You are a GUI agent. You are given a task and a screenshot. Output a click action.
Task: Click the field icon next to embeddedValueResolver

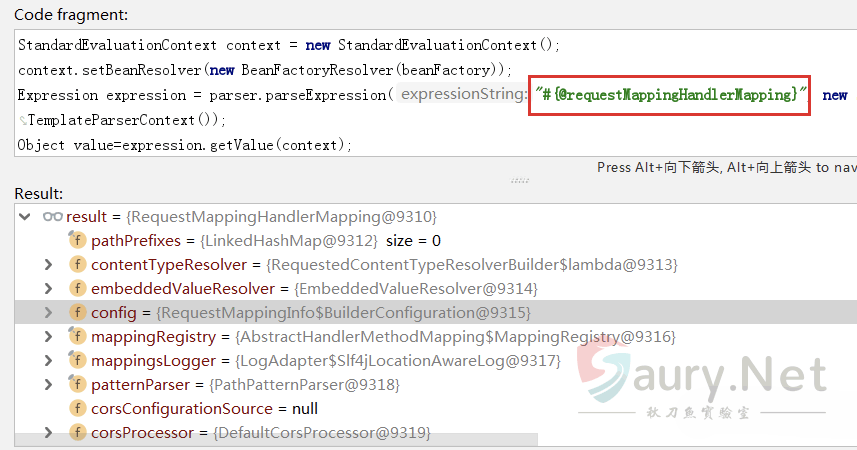[x=77, y=288]
